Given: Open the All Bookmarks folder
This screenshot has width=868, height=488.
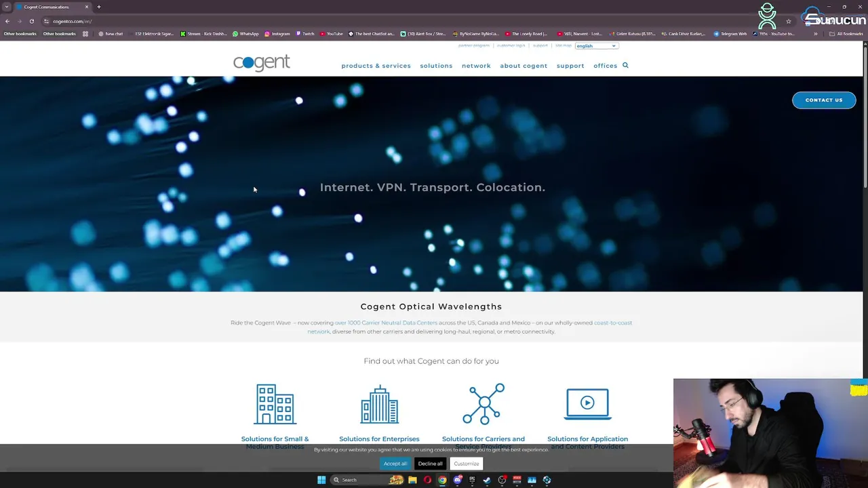Looking at the screenshot, I should pyautogui.click(x=846, y=34).
